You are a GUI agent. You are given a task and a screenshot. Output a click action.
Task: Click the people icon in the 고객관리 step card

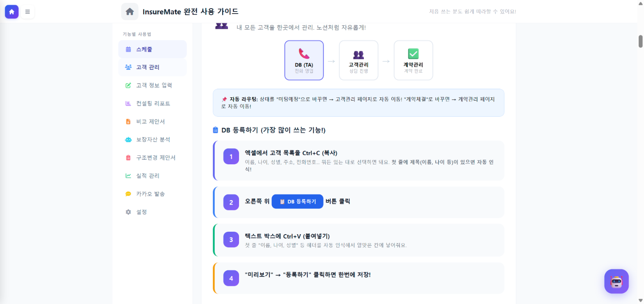coord(359,54)
